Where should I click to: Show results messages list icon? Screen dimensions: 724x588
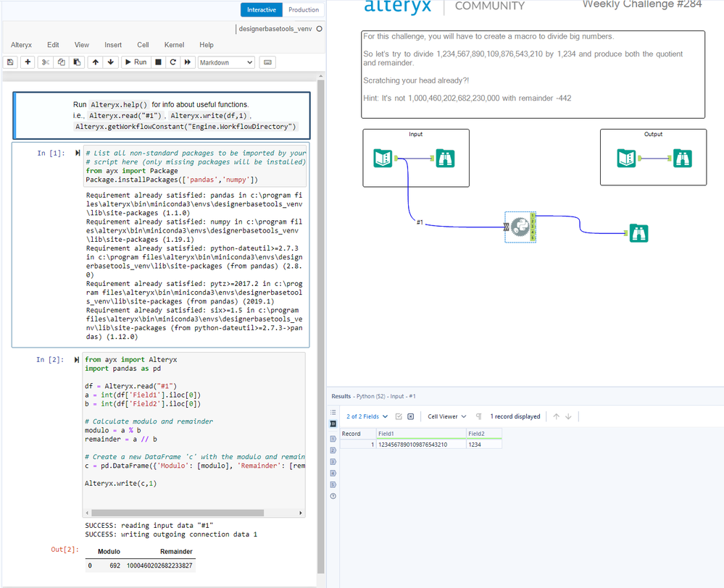point(333,412)
